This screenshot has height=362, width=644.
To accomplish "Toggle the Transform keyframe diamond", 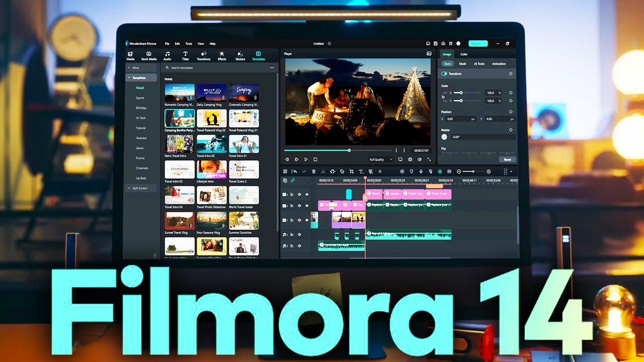I will pos(511,74).
